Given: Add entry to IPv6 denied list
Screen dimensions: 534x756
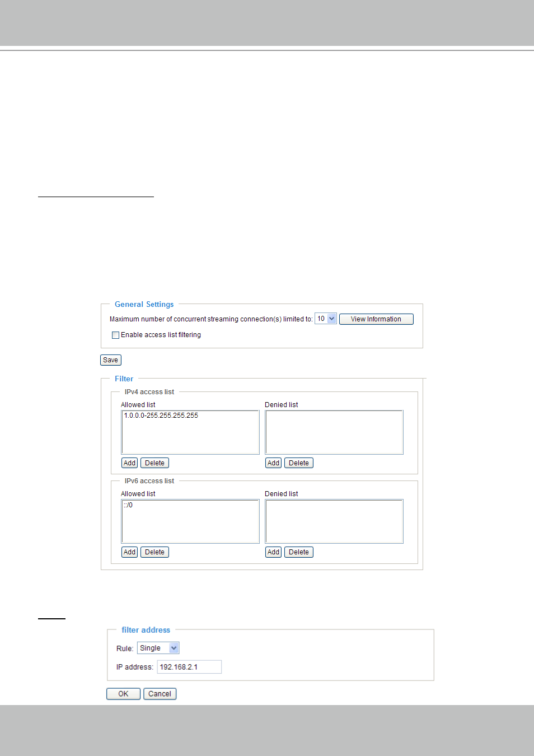Looking at the screenshot, I should point(273,552).
